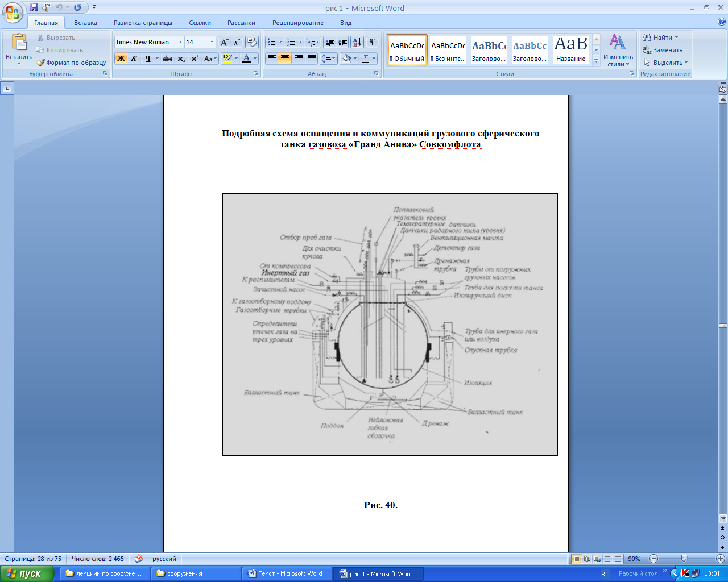Toggle Underline (Ч) formatting
Image resolution: width=728 pixels, height=582 pixels.
[147, 59]
